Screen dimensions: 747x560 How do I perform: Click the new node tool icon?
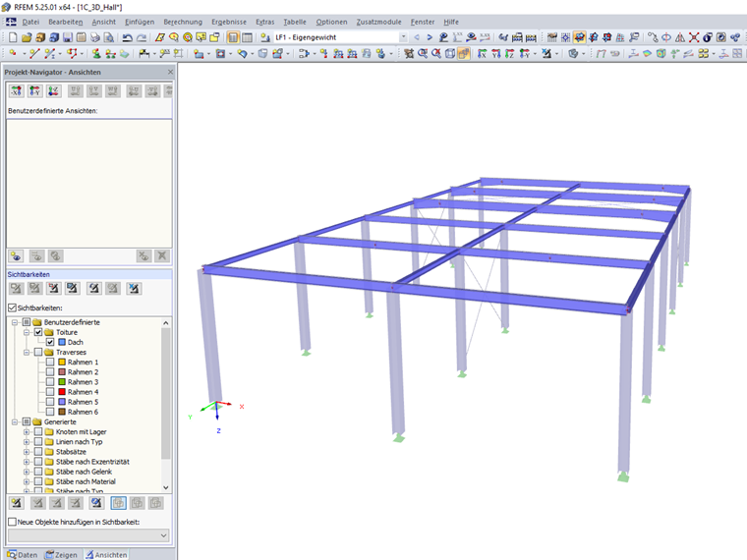[x=13, y=53]
